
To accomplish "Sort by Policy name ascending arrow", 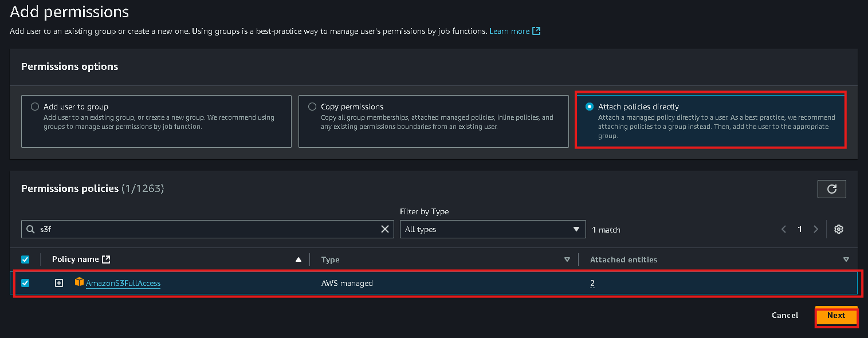I will [x=298, y=260].
